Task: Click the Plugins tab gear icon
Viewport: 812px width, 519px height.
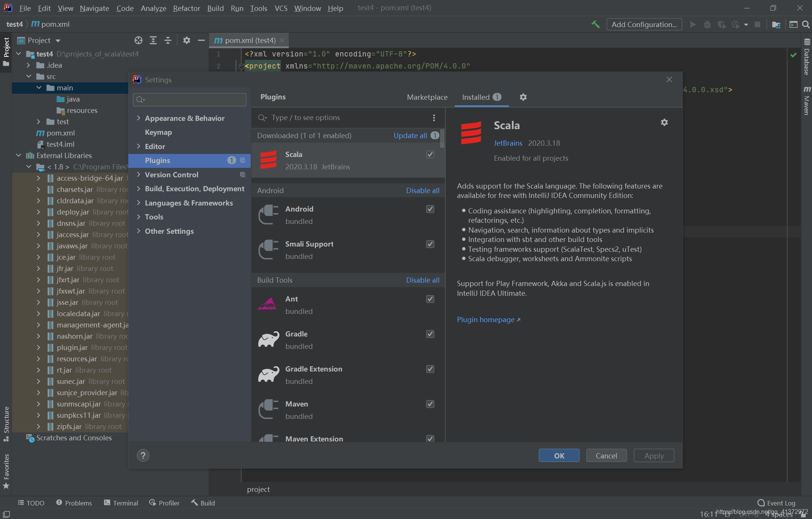Action: point(523,97)
